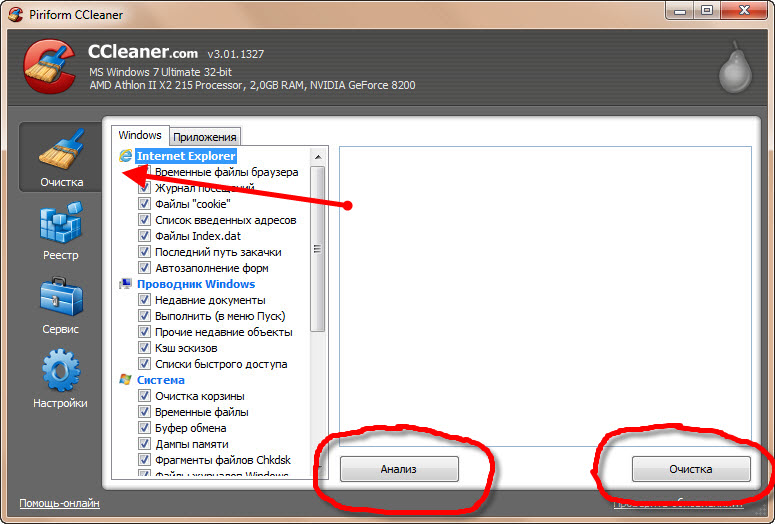Click the CCleaner logo icon in header
The image size is (775, 524).
49,67
